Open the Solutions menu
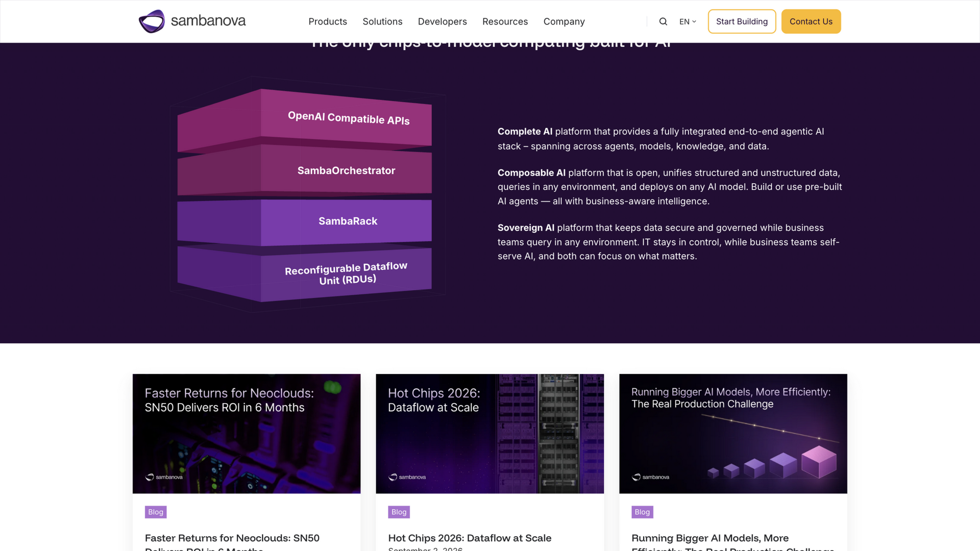Image resolution: width=980 pixels, height=551 pixels. coord(382,21)
